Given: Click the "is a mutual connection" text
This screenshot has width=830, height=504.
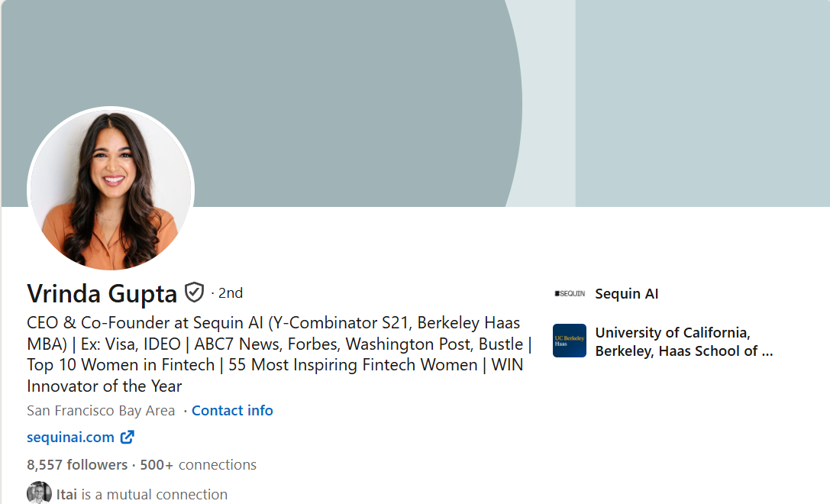Looking at the screenshot, I should pos(154,495).
